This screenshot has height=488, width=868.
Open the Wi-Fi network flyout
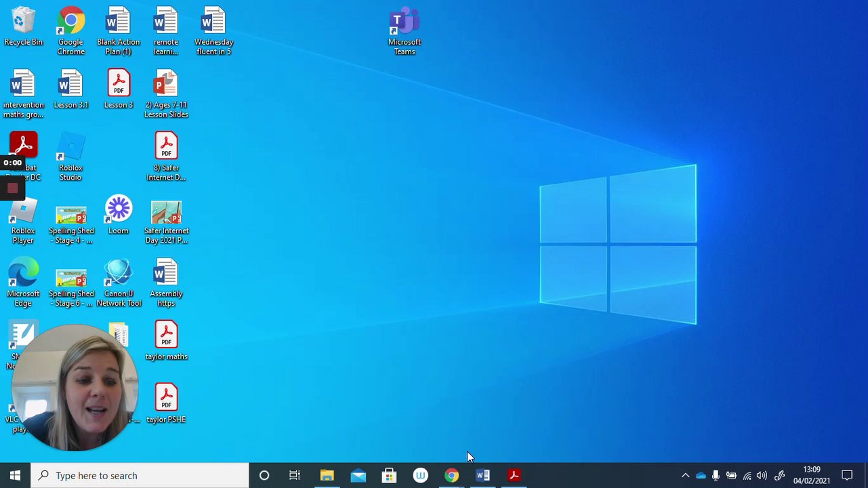[x=747, y=476]
